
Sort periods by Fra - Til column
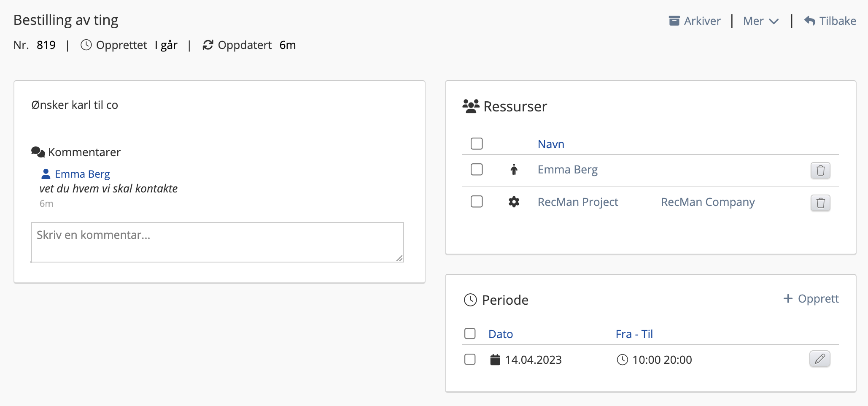pyautogui.click(x=634, y=334)
